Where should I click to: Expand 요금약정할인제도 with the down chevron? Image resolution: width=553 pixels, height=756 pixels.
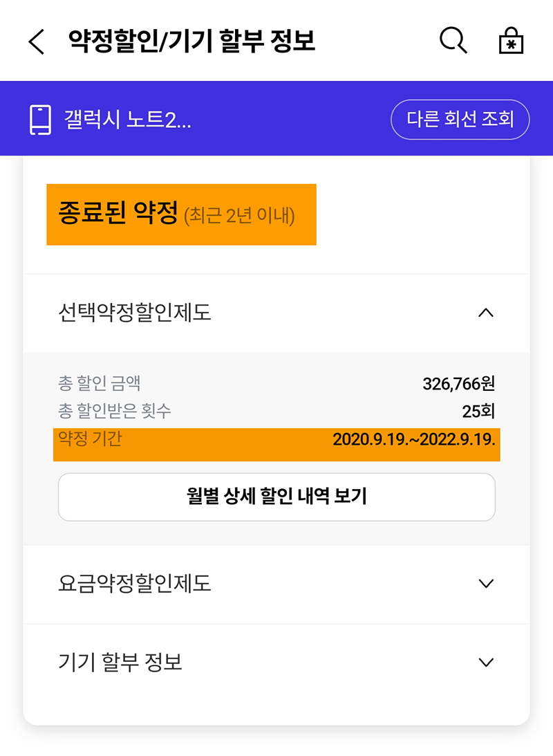486,583
